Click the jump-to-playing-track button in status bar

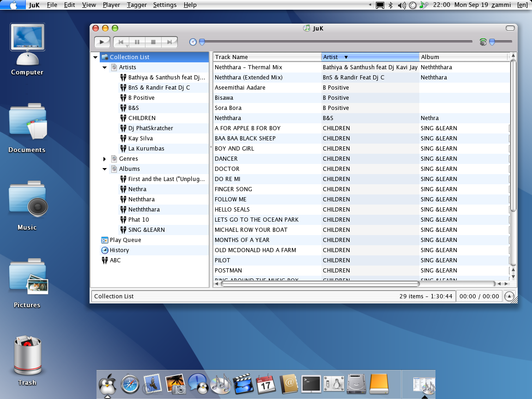pyautogui.click(x=509, y=296)
